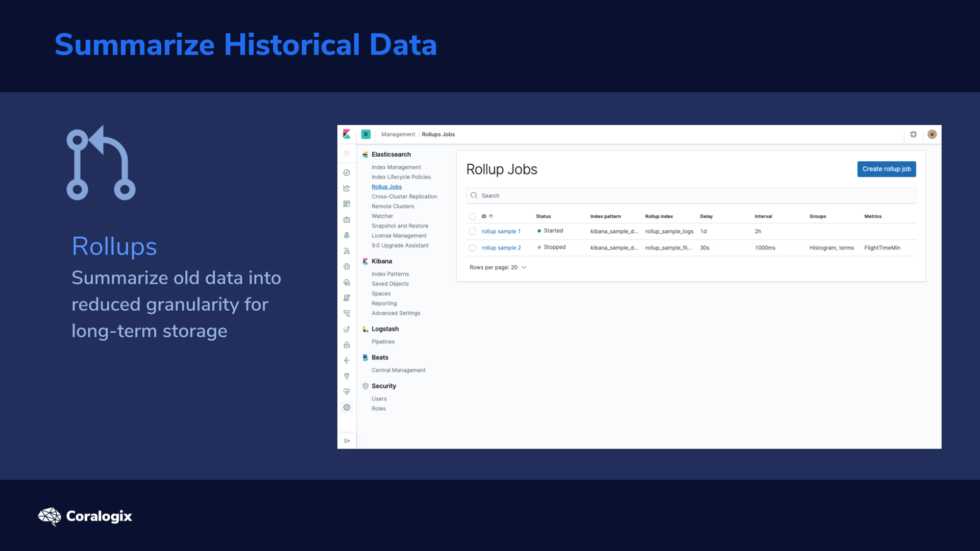
Task: Open the Dashboard icon in the sidebar
Action: point(347,204)
